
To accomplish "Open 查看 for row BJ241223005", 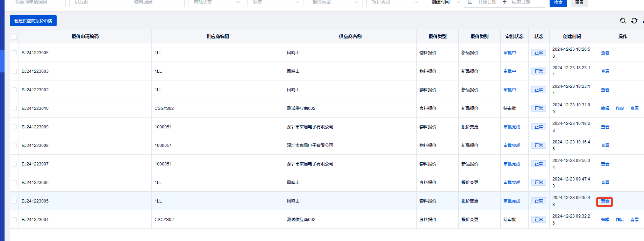I will [605, 201].
